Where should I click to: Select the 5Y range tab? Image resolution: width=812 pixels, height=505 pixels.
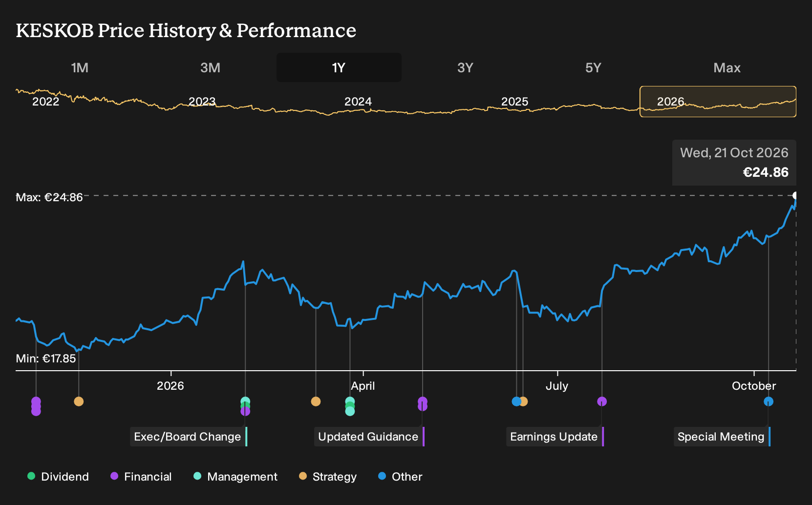pos(593,67)
